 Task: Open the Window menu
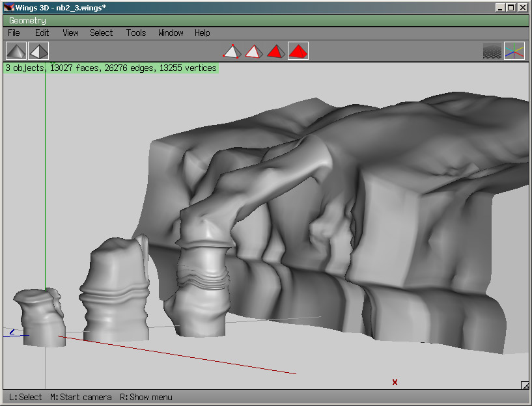pyautogui.click(x=171, y=33)
